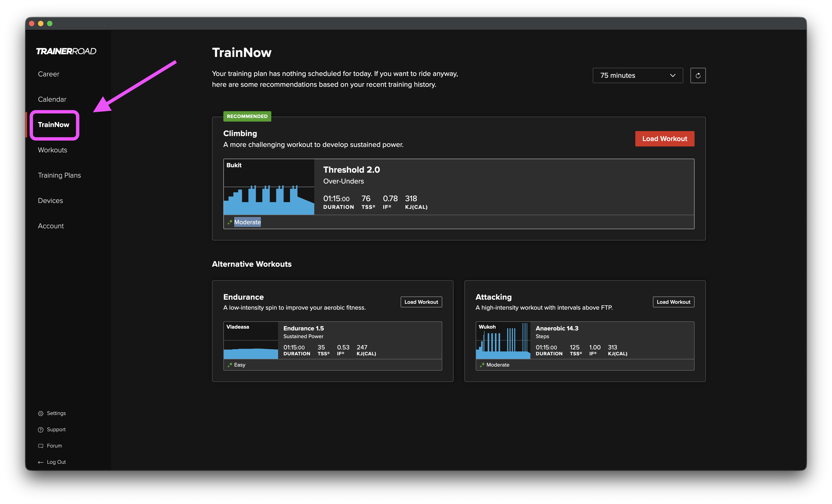
Task: Click the 247 KJ(CAL) value
Action: (x=362, y=347)
